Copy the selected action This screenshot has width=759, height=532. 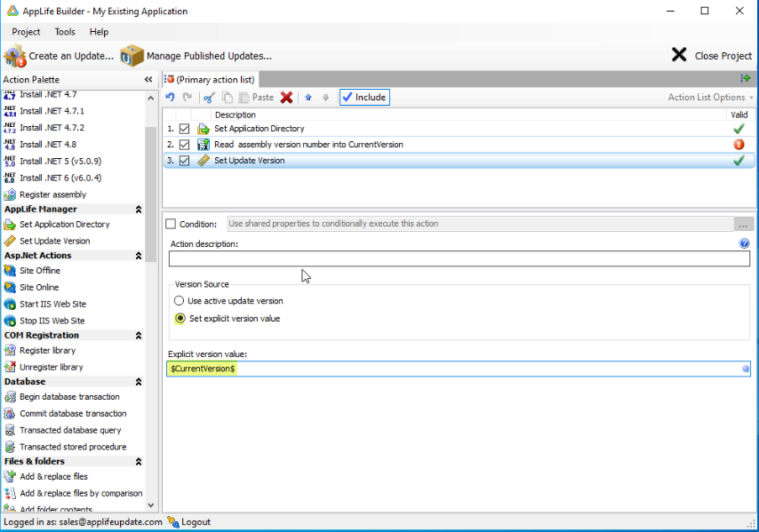pyautogui.click(x=227, y=97)
